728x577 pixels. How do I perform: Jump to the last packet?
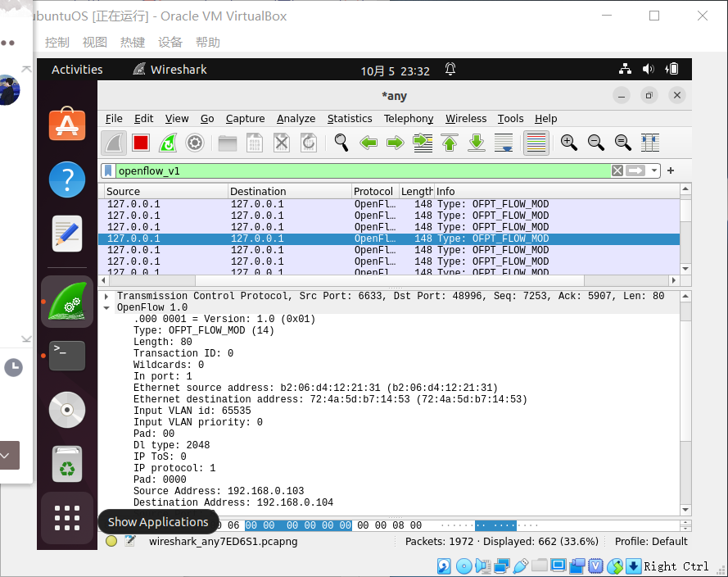pyautogui.click(x=477, y=143)
